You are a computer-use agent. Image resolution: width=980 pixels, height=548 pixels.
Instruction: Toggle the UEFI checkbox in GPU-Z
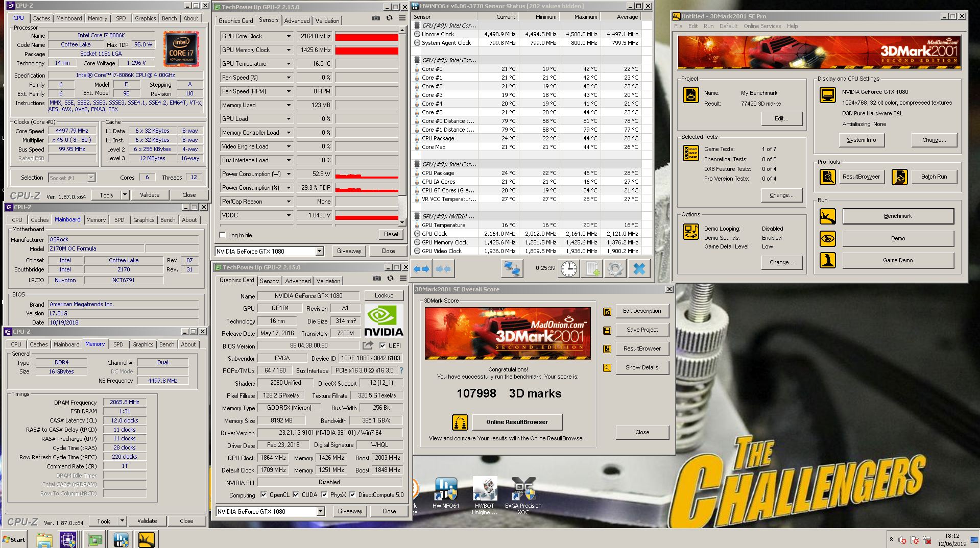[383, 345]
